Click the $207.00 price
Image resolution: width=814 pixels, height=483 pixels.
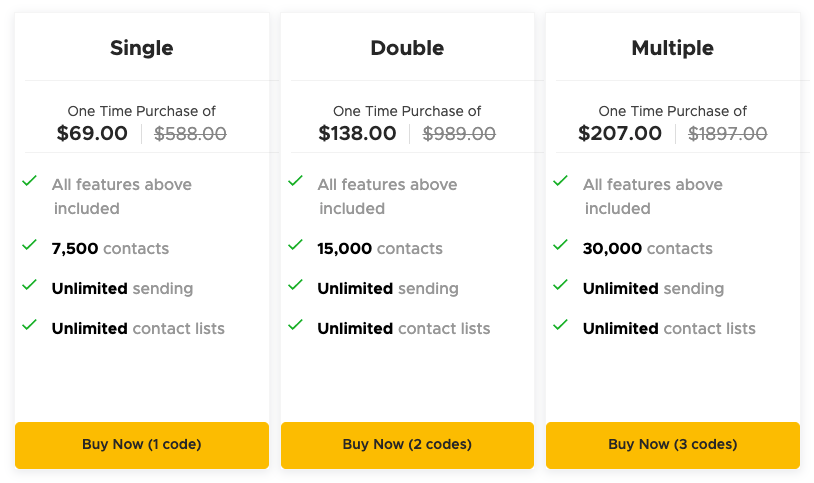coord(620,133)
